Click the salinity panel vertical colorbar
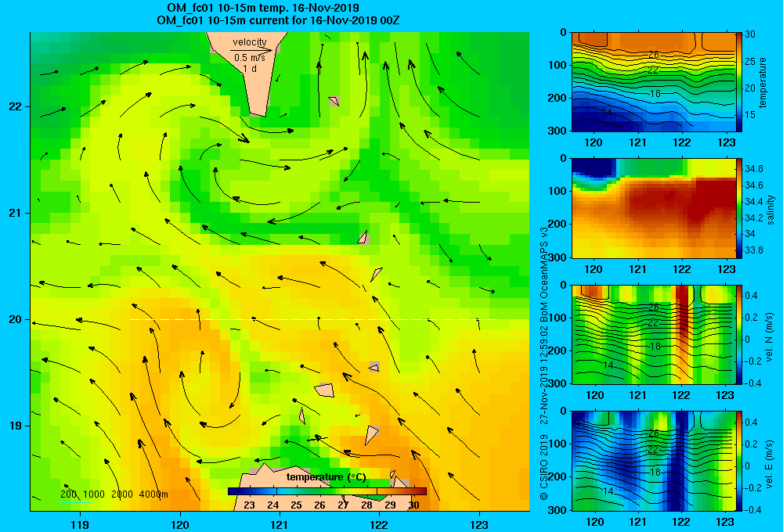783x532 pixels. pyautogui.click(x=739, y=208)
